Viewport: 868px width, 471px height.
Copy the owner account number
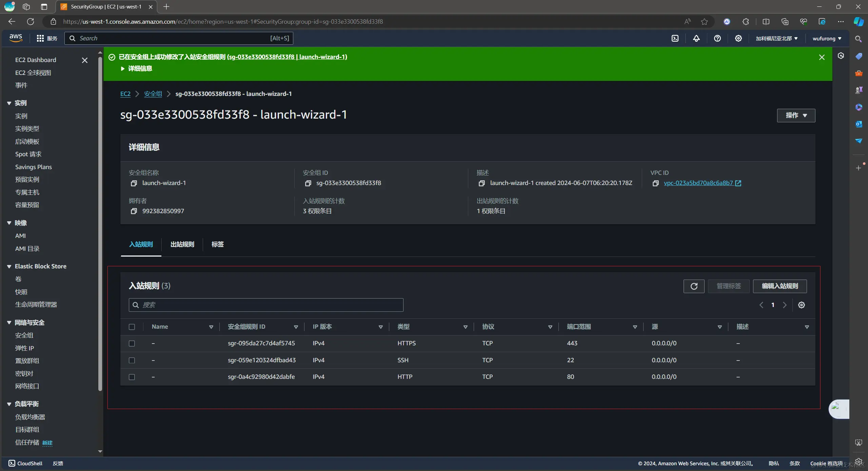[134, 211]
